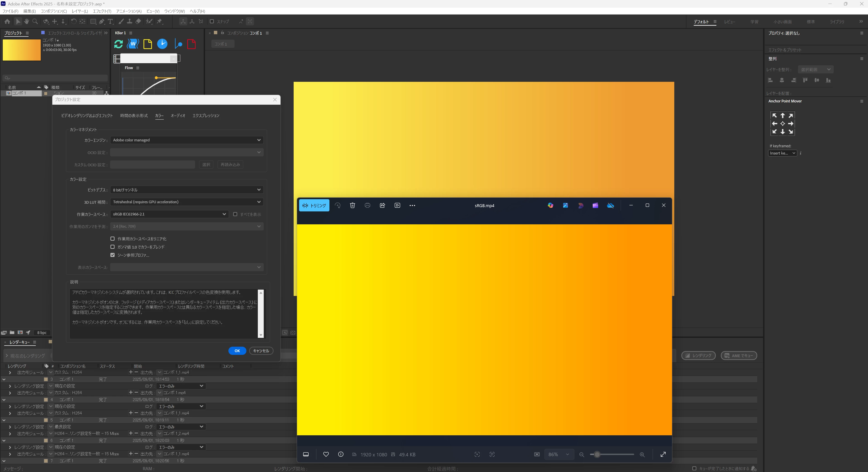Click the trash icon in Photos viewer
This screenshot has height=472, width=868.
coord(353,206)
